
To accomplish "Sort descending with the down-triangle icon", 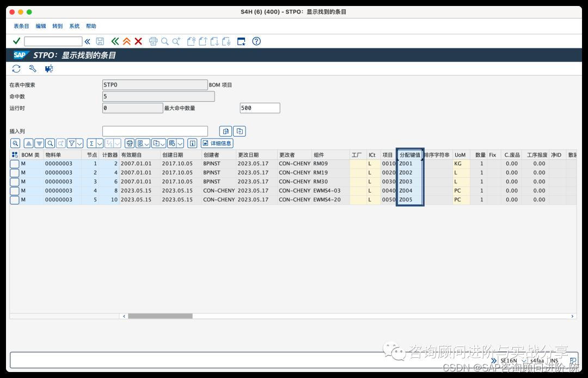I will click(x=39, y=143).
